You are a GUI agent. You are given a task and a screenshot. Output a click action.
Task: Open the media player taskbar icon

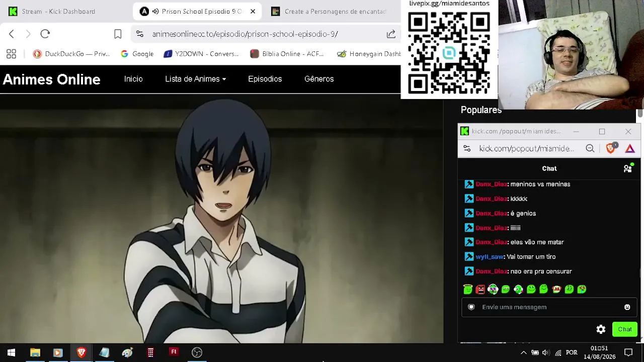tap(57, 352)
